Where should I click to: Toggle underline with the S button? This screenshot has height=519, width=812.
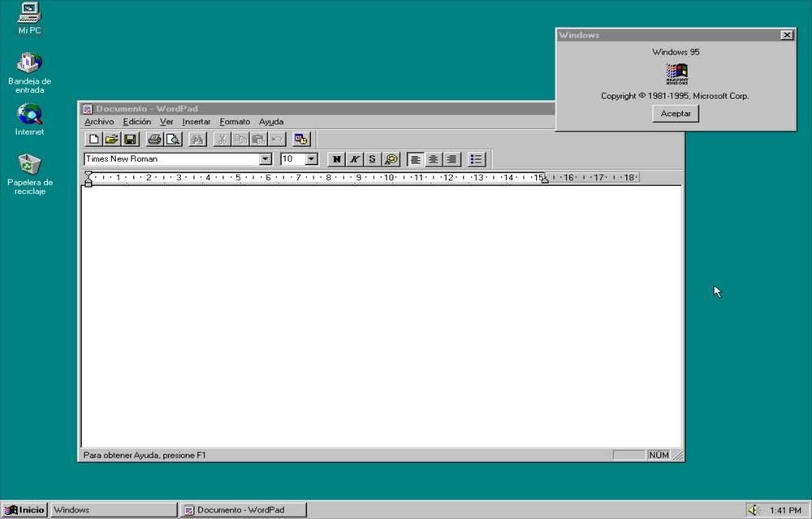pyautogui.click(x=371, y=158)
